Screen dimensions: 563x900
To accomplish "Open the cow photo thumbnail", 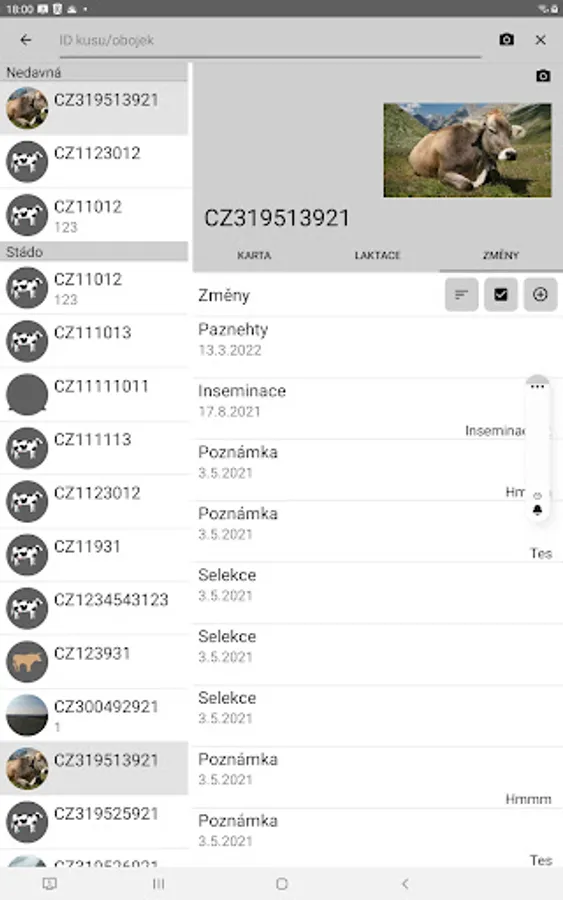I will click(x=467, y=150).
